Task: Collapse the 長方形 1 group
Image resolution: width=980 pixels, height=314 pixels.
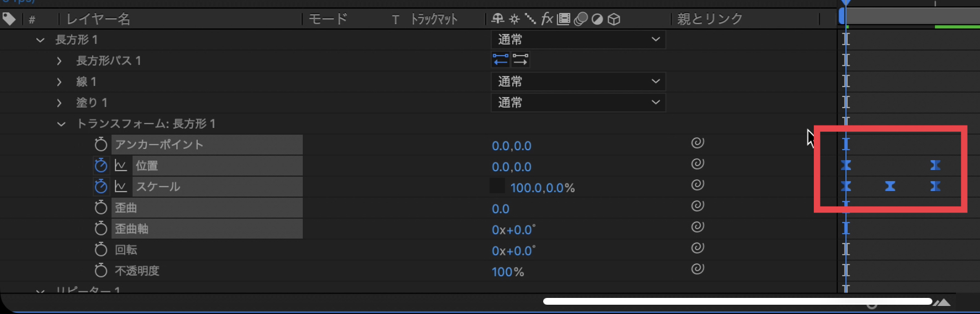Action: [40, 40]
